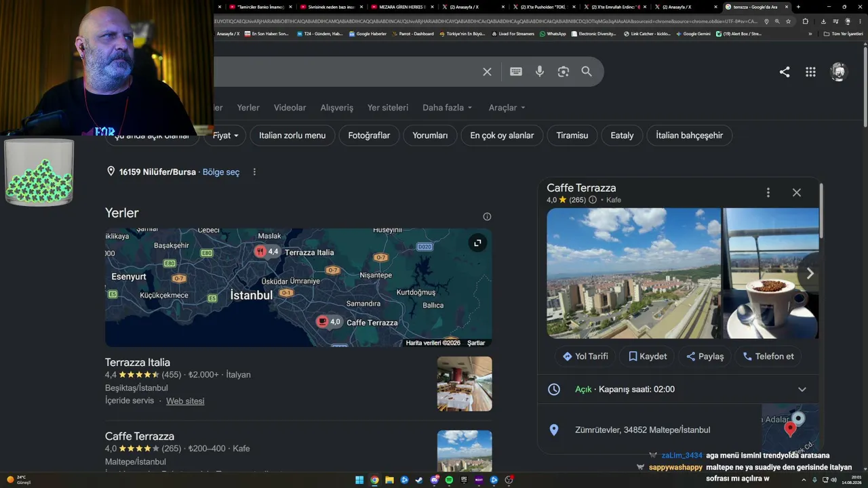Screen dimensions: 868x488
Task: Open Google Gemini bookmark
Action: tap(693, 34)
